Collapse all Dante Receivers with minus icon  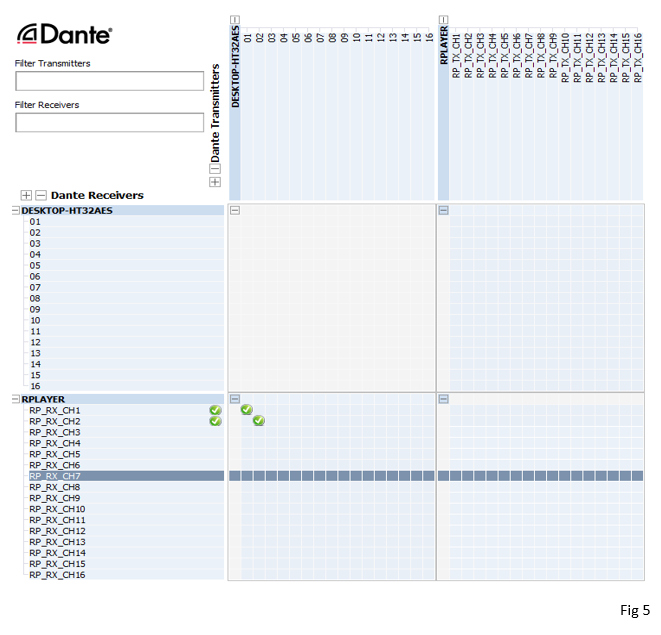point(41,196)
